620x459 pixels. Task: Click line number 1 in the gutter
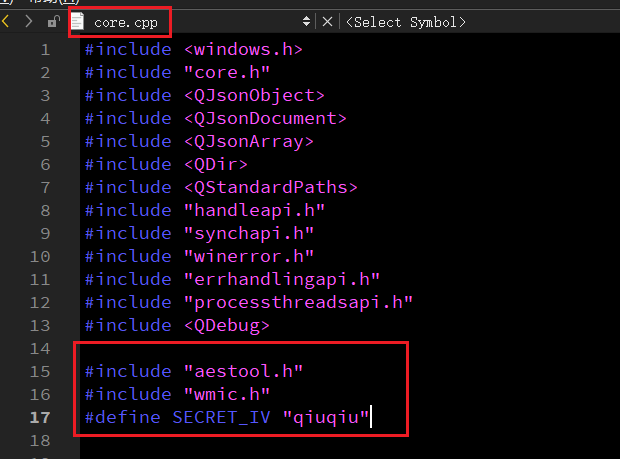tap(45, 50)
